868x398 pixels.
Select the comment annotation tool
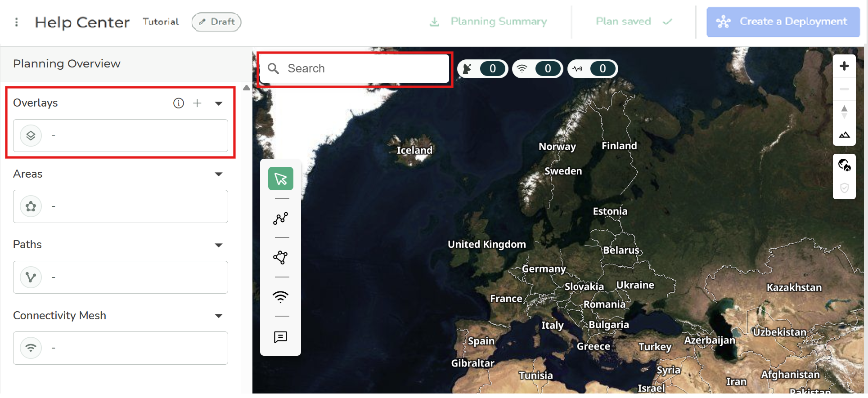click(280, 337)
